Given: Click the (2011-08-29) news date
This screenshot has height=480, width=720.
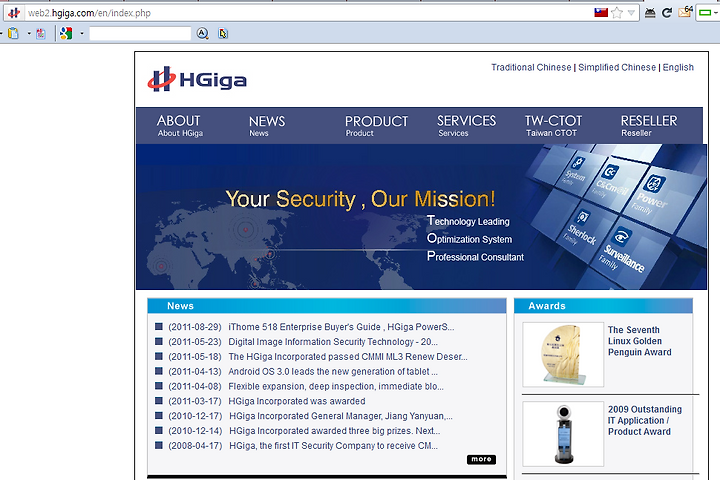Looking at the screenshot, I should (x=195, y=327).
